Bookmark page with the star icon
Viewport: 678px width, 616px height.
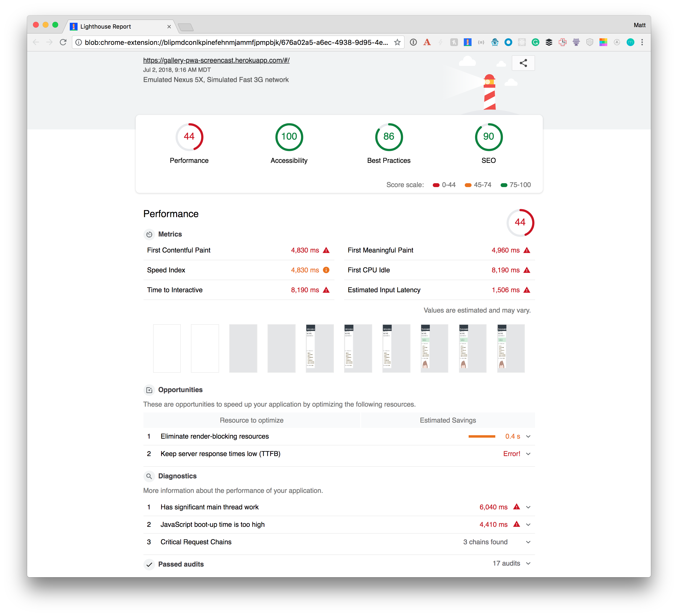[x=397, y=42]
